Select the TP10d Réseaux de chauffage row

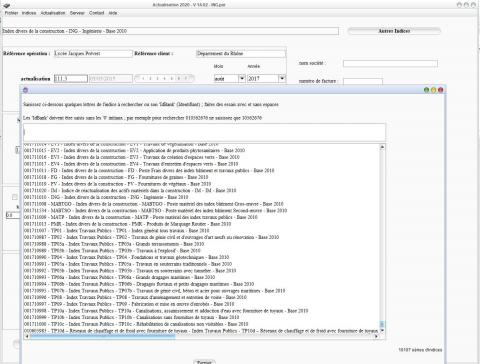tap(201, 331)
